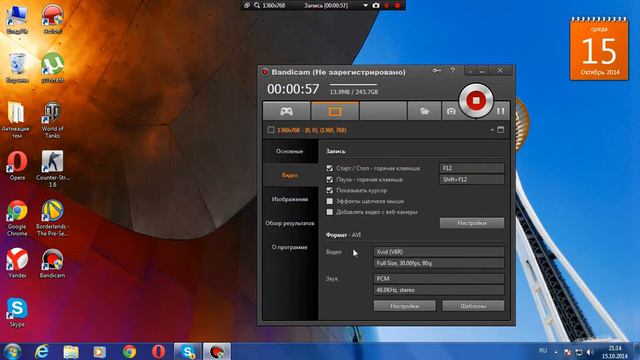This screenshot has height=360, width=640.
Task: Open the Видео settings tab
Action: point(290,175)
